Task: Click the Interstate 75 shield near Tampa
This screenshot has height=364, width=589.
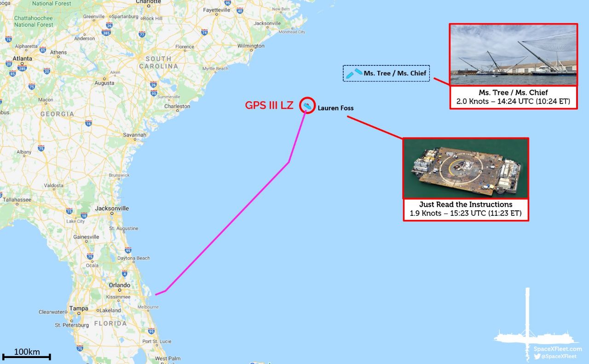Action: pos(80,348)
